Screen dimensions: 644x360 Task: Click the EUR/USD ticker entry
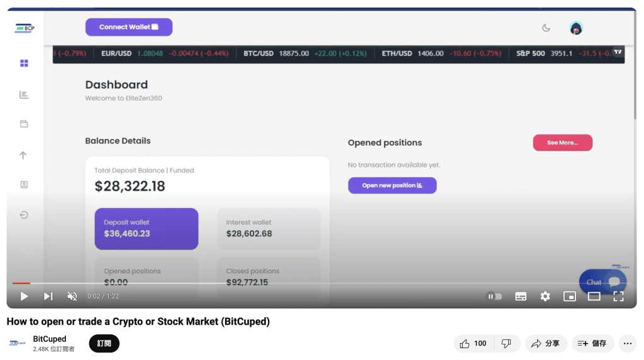[x=165, y=54]
